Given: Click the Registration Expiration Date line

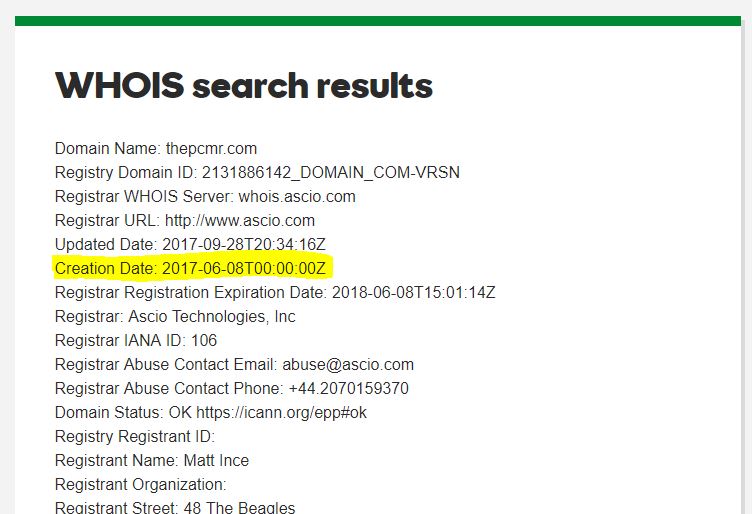Looking at the screenshot, I should tap(275, 292).
